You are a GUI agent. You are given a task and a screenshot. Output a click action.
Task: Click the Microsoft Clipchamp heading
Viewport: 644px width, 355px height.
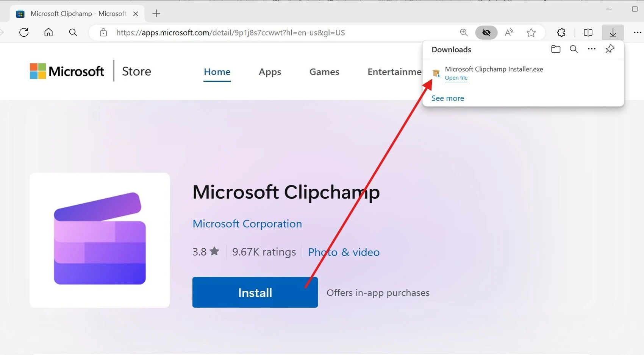(286, 192)
